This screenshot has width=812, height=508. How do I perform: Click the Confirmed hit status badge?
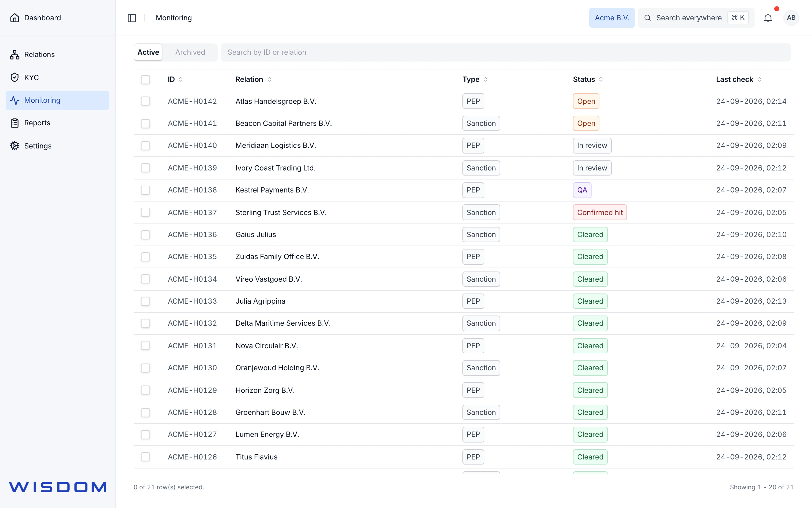tap(600, 212)
